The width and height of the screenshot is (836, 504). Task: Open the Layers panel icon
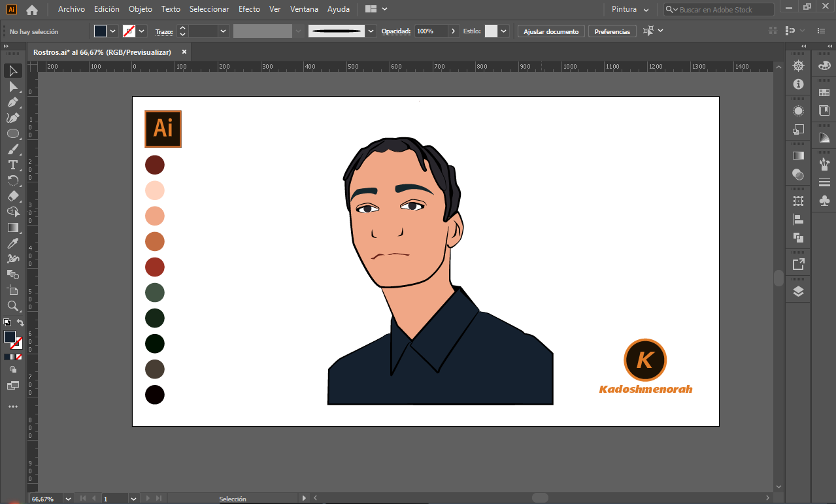pos(798,292)
